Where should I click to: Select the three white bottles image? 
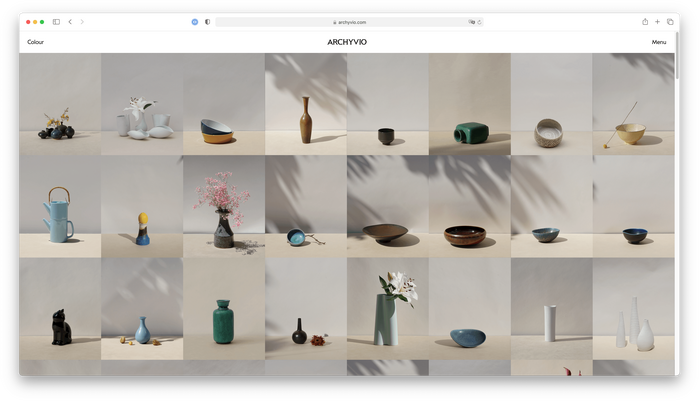[x=633, y=309]
